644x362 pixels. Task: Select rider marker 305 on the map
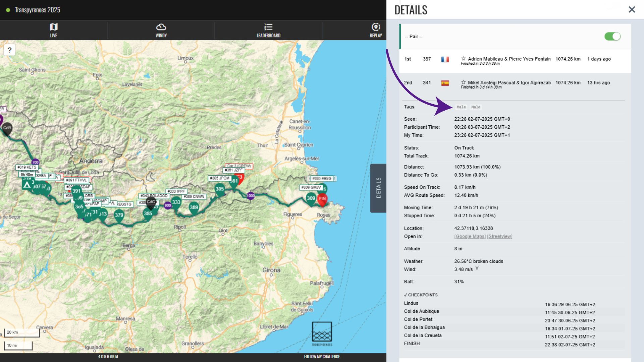click(220, 189)
